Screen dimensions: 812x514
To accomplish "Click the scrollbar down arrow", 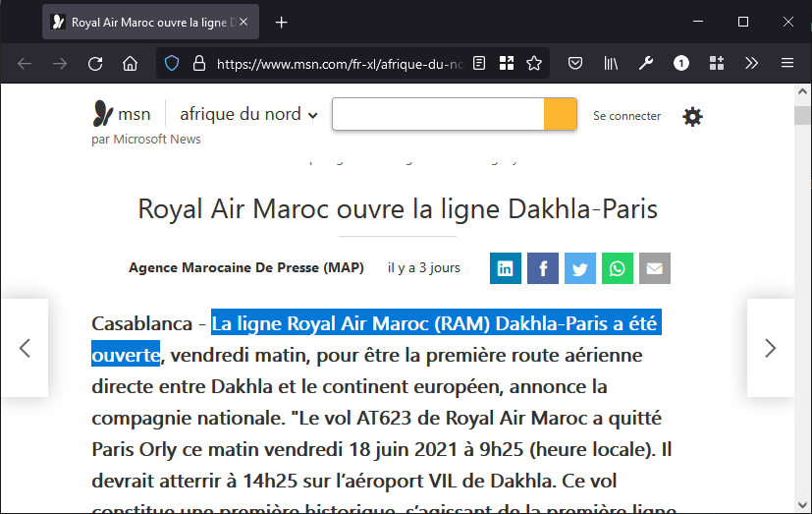I will point(803,505).
